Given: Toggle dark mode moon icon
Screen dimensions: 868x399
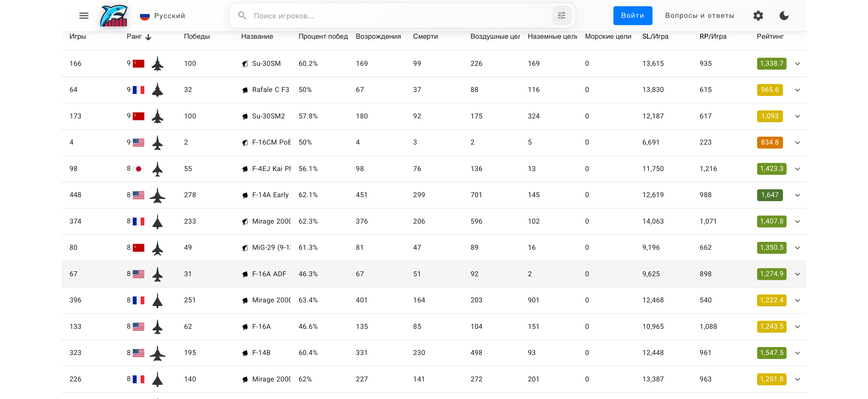Looking at the screenshot, I should coord(784,16).
